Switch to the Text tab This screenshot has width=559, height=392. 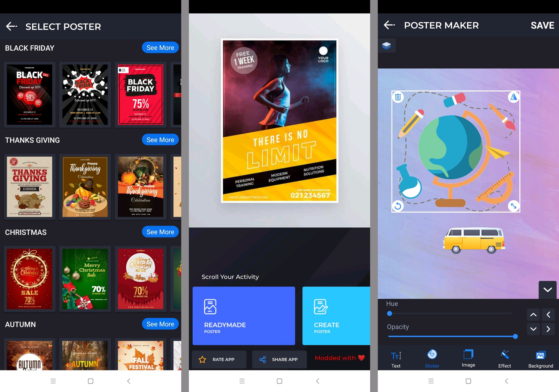pos(396,359)
